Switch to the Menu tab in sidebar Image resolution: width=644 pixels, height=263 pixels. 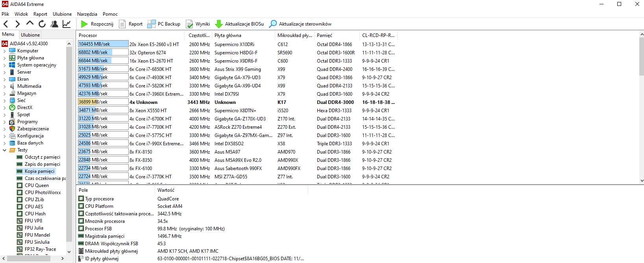[8, 34]
